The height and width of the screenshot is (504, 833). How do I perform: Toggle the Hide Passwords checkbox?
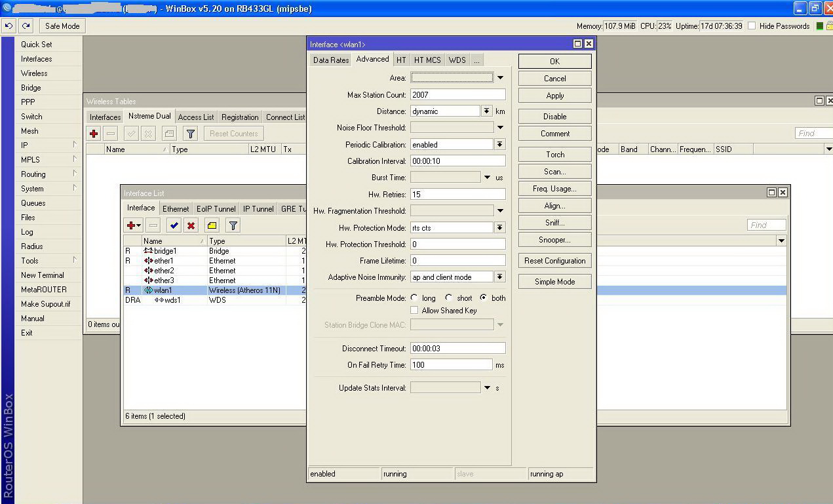pos(752,26)
